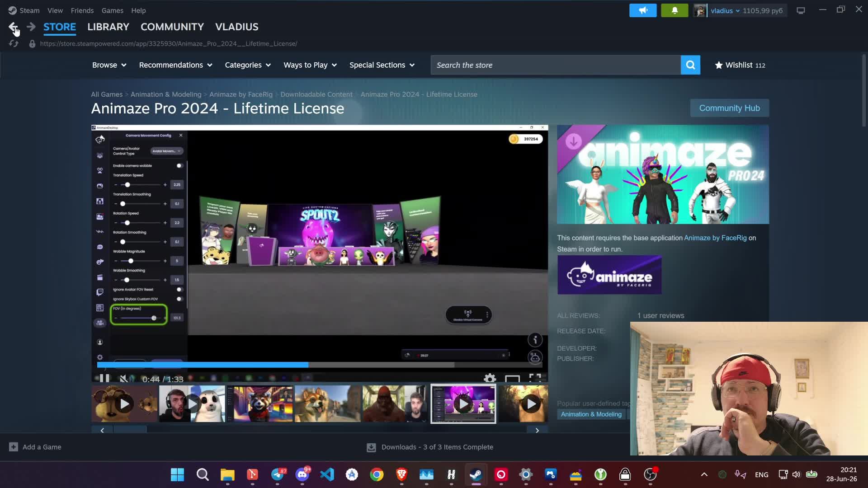Make the trailer fullscreen

535,379
